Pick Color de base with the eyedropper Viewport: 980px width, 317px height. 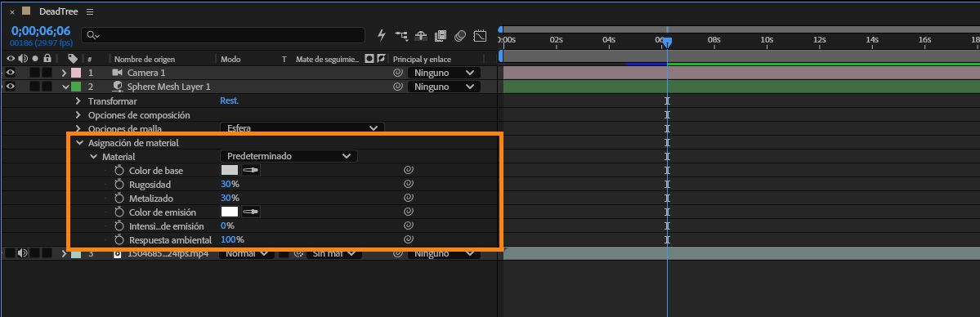click(251, 170)
